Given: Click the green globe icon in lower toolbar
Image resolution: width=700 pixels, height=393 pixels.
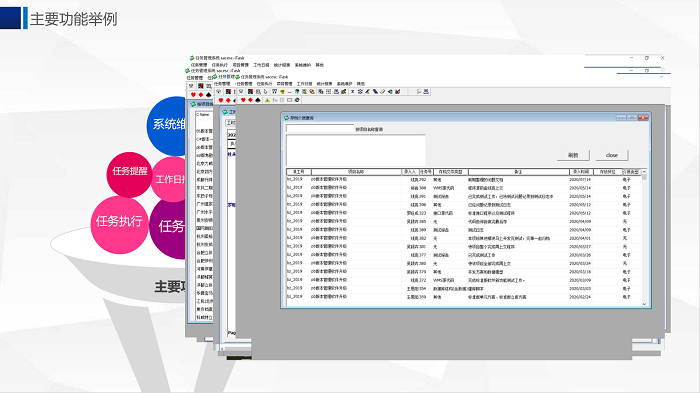Looking at the screenshot, I should 297,100.
